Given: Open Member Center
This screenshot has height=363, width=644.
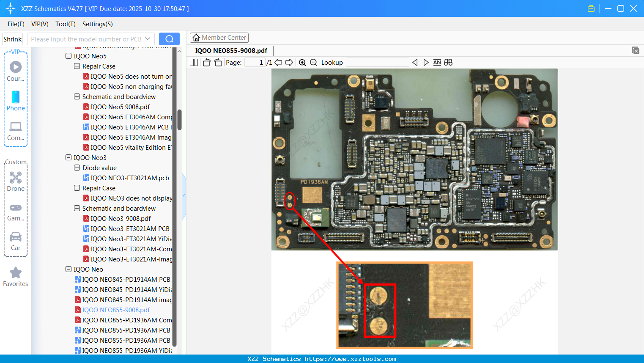Looking at the screenshot, I should click(x=219, y=38).
